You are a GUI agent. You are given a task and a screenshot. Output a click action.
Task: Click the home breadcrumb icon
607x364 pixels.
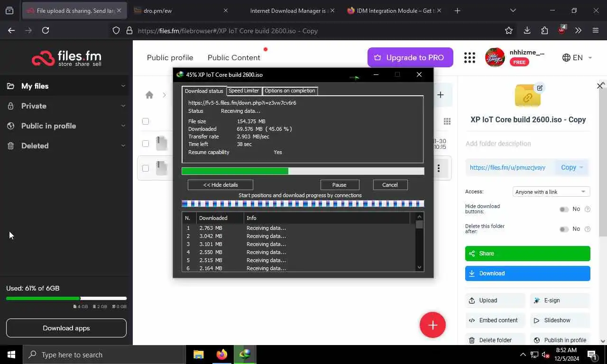click(149, 95)
